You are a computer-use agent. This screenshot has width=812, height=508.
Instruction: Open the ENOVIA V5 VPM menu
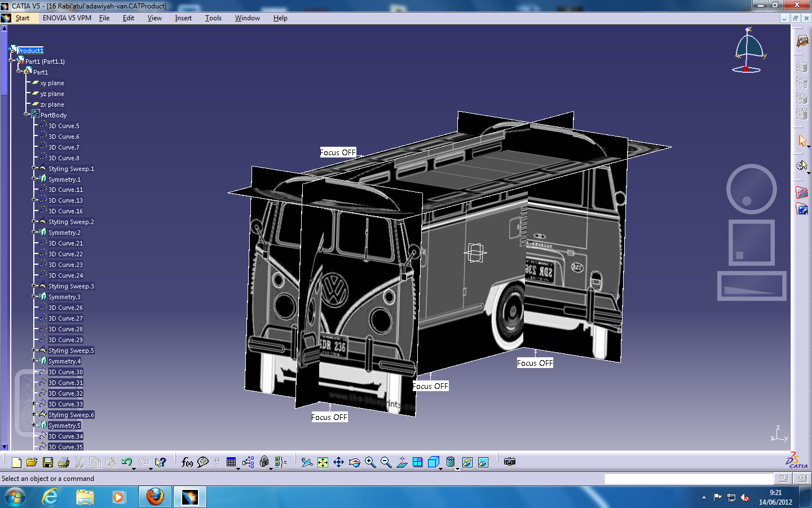pos(67,17)
